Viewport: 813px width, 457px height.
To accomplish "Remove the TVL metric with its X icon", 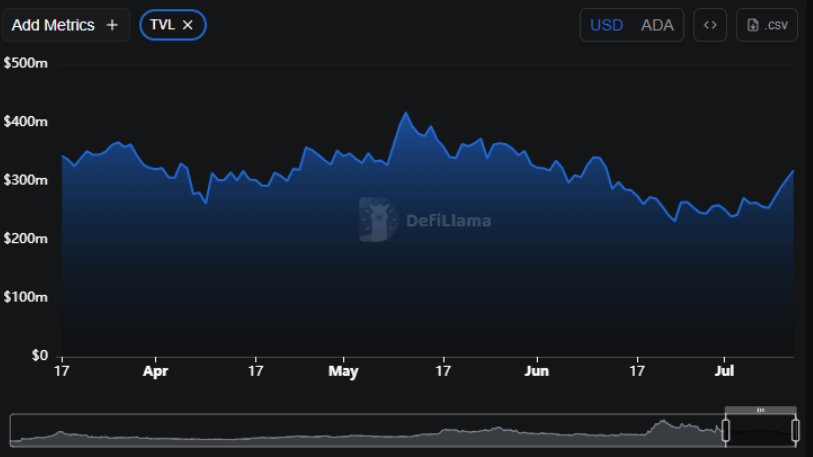I will [188, 25].
